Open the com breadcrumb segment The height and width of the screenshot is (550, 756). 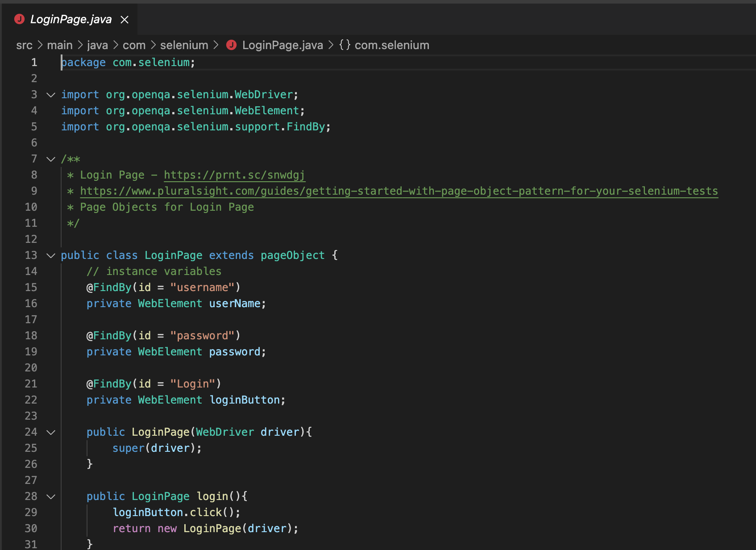134,45
